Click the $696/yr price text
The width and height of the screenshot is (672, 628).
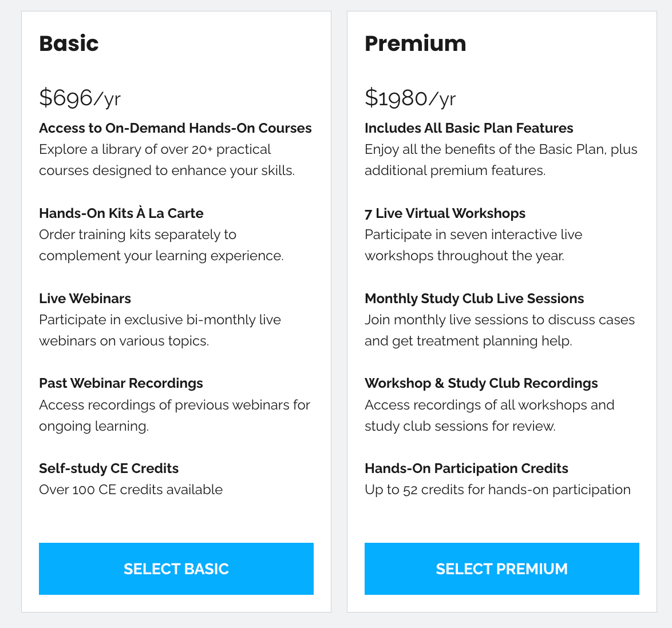pos(80,98)
